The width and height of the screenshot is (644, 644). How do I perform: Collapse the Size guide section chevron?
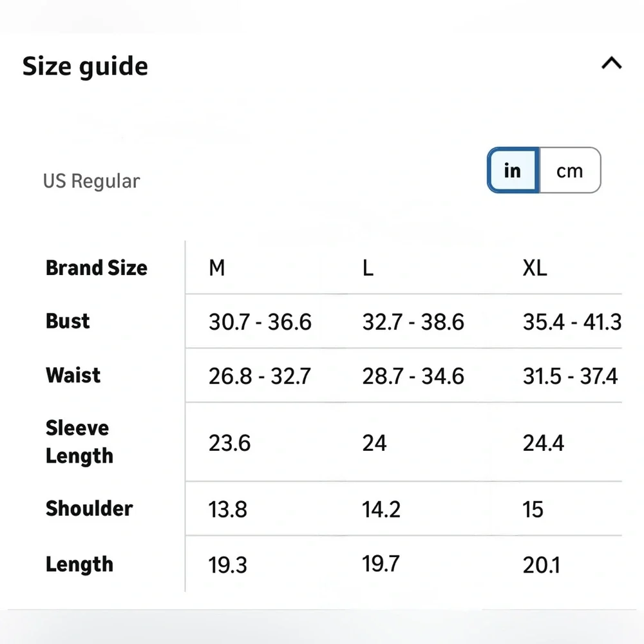click(612, 63)
